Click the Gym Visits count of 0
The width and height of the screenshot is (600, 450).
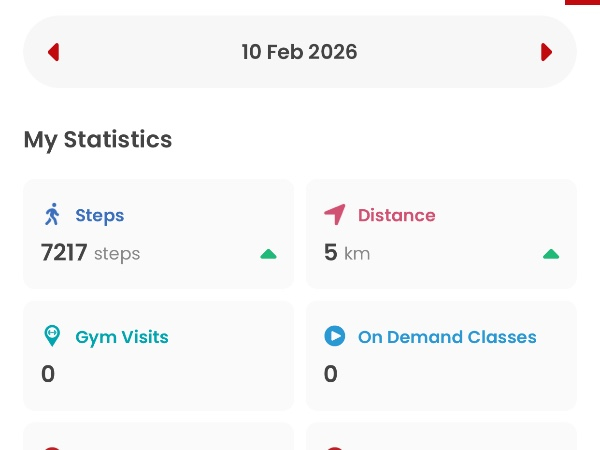[48, 374]
